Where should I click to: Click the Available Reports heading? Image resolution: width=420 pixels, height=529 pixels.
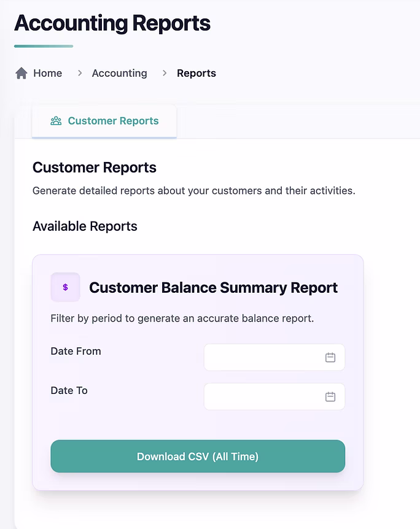85,226
